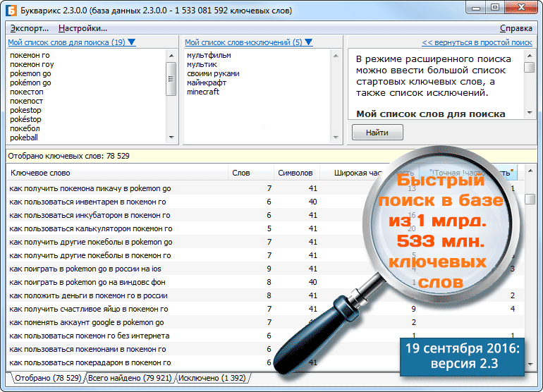Select 'pokestop' in search list
Viewport: 543px width, 392px height.
point(25,110)
